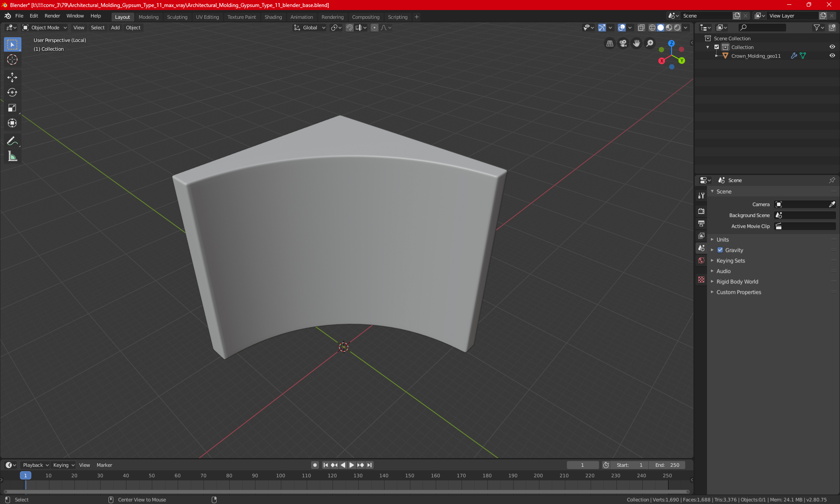
Task: Open the World properties tab
Action: point(701,260)
